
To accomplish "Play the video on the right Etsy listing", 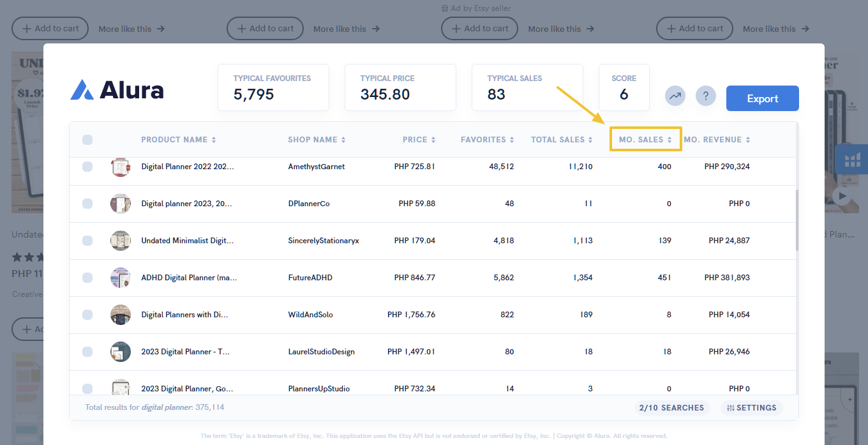I will [x=843, y=196].
